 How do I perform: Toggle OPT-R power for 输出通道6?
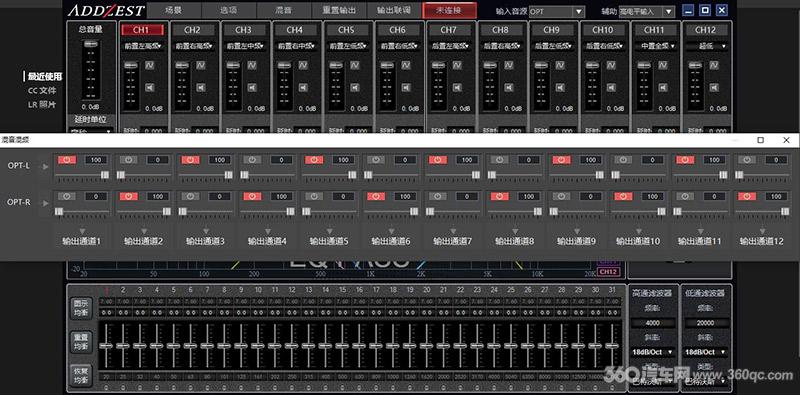(376, 196)
